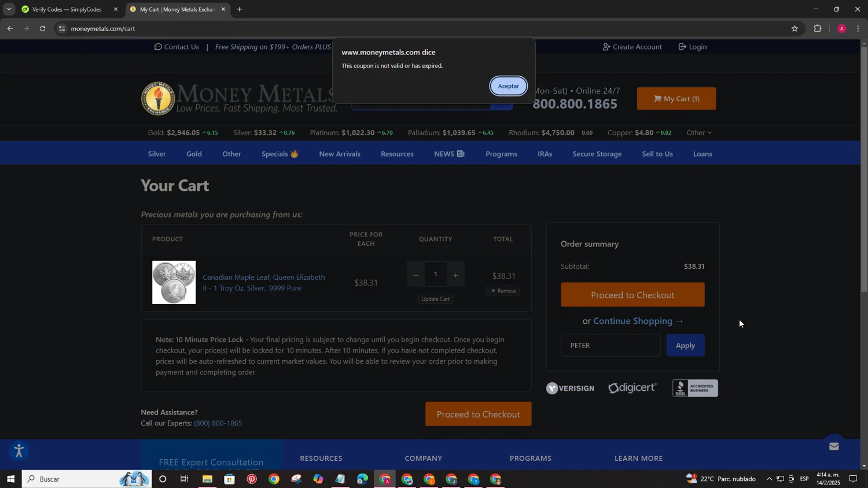This screenshot has width=868, height=488.
Task: Open the My Cart (1) button
Action: tap(676, 99)
